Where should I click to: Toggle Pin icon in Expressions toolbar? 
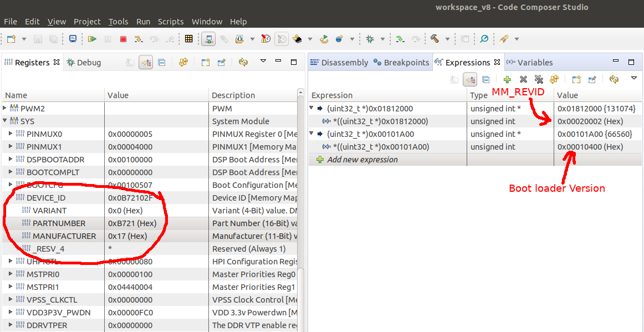592,79
